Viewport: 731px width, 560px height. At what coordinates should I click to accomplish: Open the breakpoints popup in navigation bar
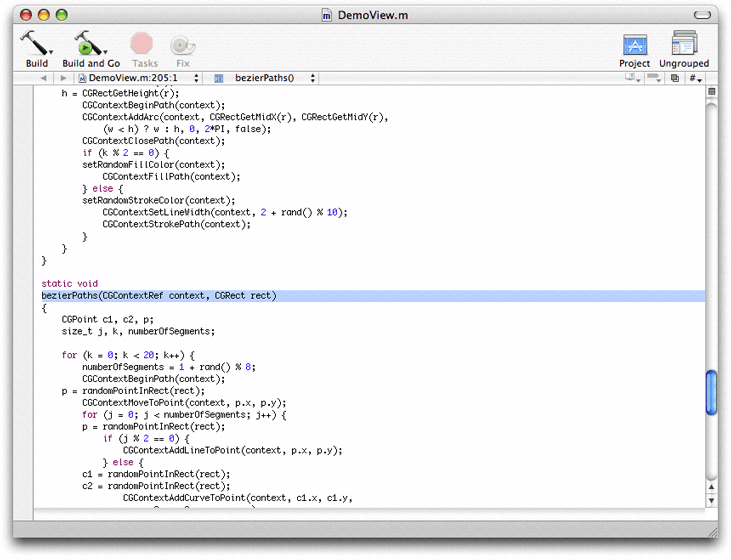coord(654,78)
